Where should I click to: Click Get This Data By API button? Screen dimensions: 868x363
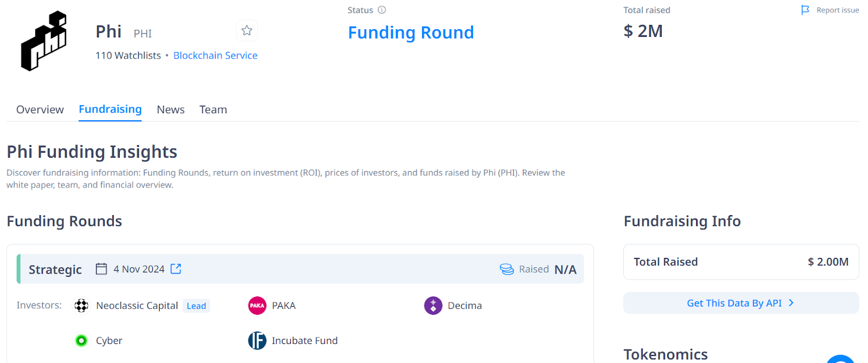pos(741,303)
